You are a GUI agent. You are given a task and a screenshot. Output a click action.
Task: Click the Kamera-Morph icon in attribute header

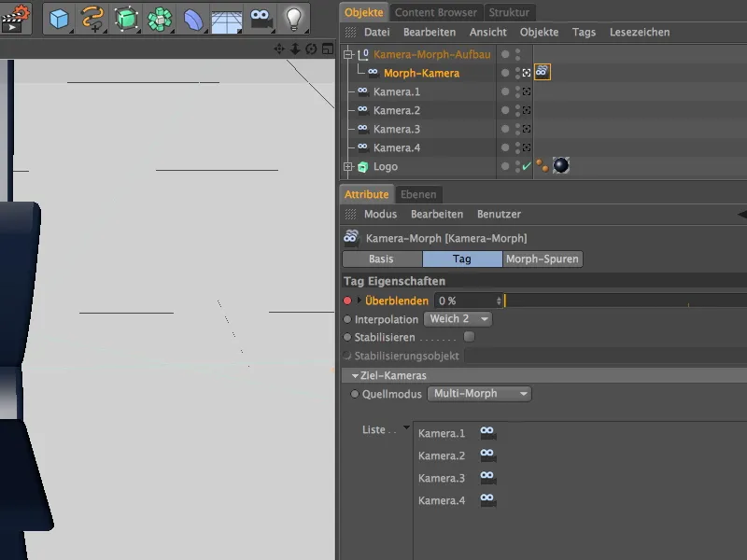[x=352, y=237]
